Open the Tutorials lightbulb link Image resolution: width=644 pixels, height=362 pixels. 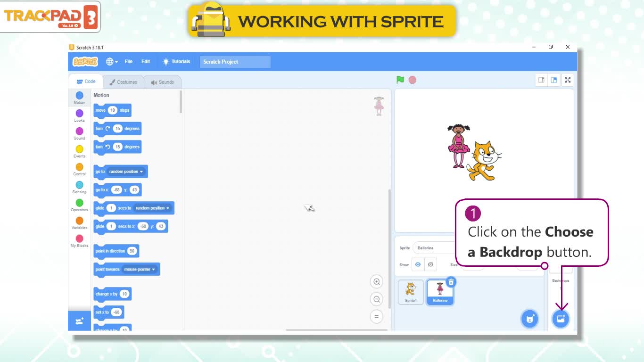[176, 62]
